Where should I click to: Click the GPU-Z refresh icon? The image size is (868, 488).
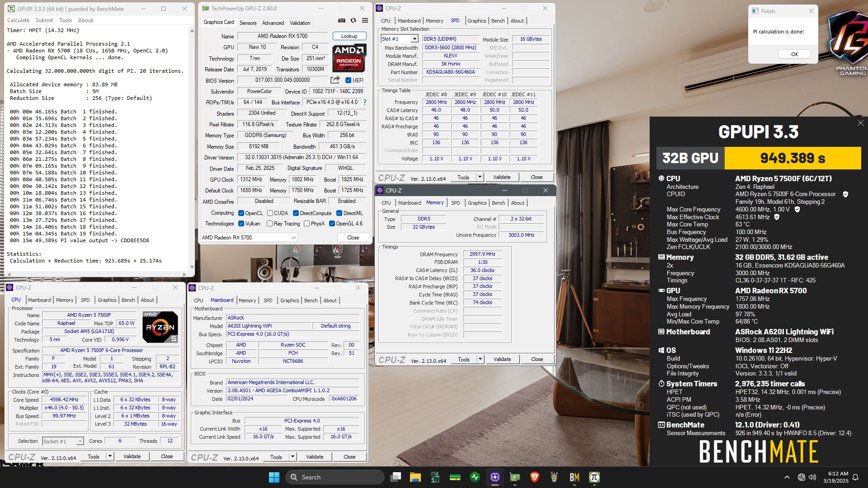tap(353, 21)
